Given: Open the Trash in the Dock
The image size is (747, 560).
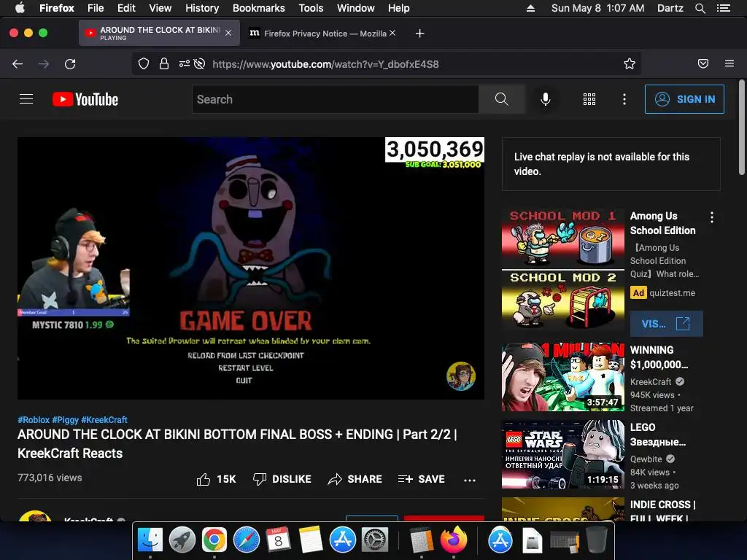Looking at the screenshot, I should pyautogui.click(x=596, y=540).
